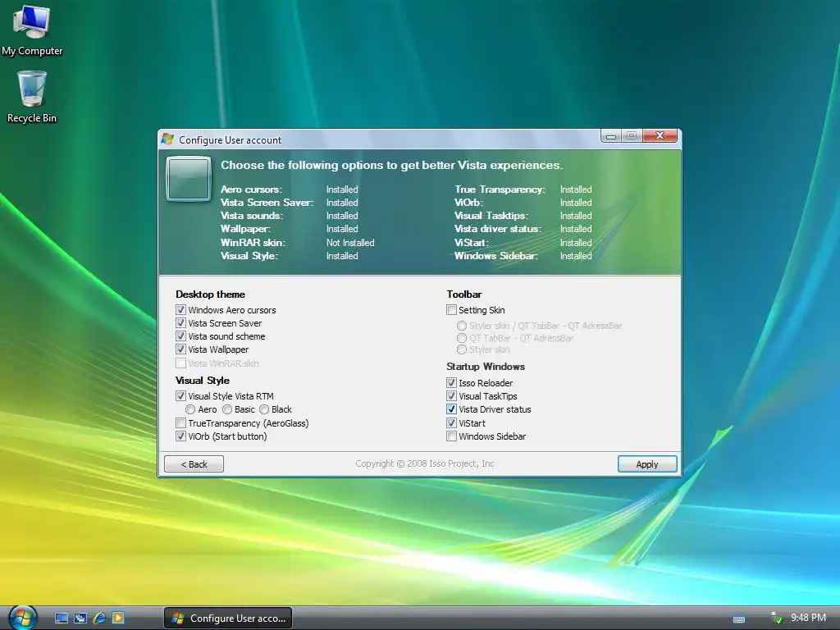Click the keyboard icon in the system tray
The image size is (840, 630).
739,619
